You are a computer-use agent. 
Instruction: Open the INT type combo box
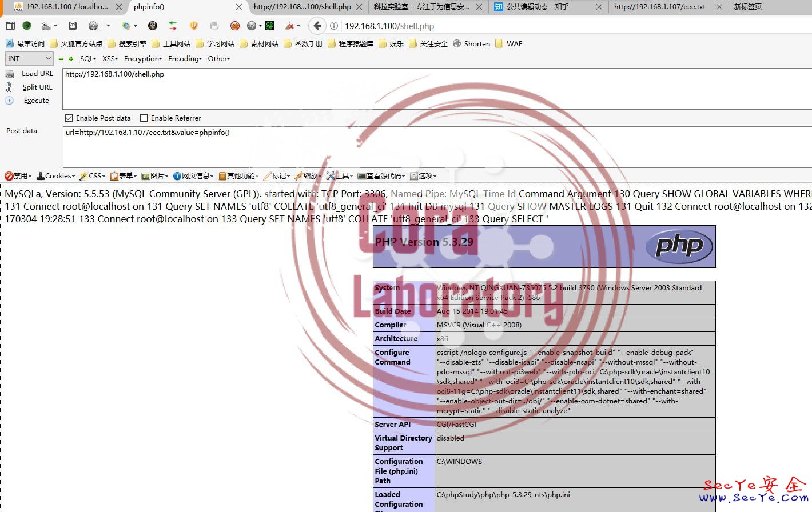click(29, 58)
